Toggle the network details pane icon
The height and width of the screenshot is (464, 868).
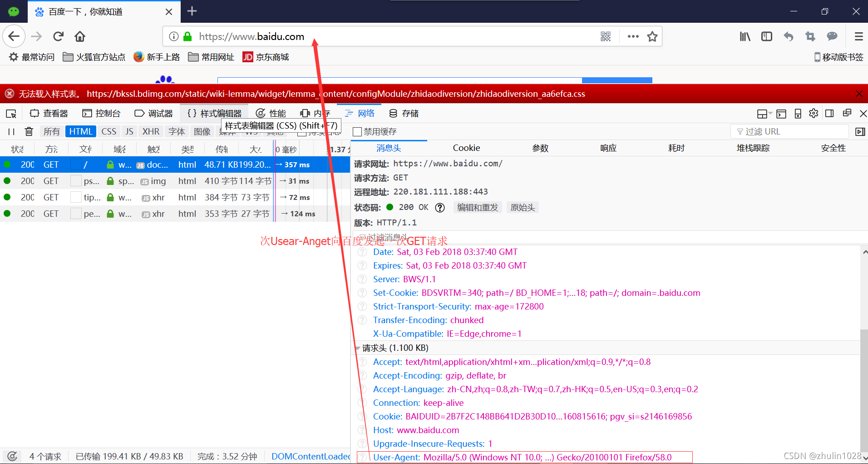860,132
